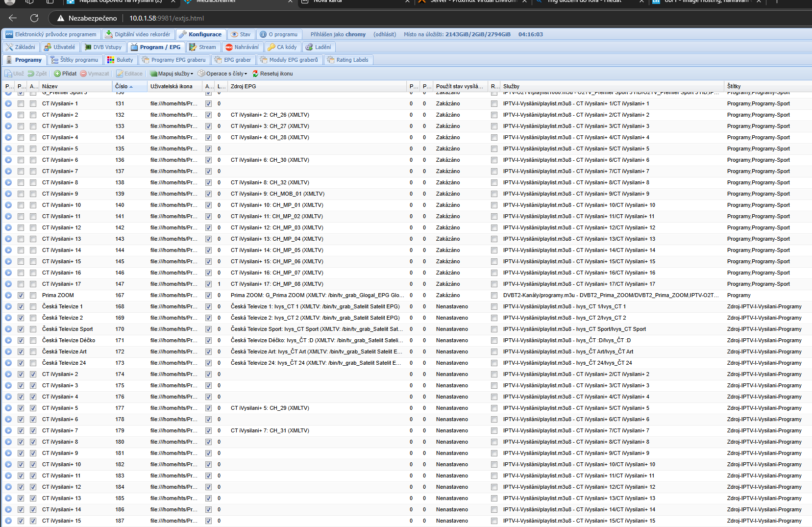Click the odhlásit logout link
Image resolution: width=812 pixels, height=527 pixels.
385,34
